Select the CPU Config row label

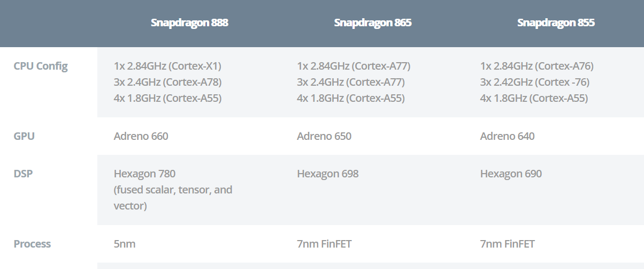coord(41,66)
